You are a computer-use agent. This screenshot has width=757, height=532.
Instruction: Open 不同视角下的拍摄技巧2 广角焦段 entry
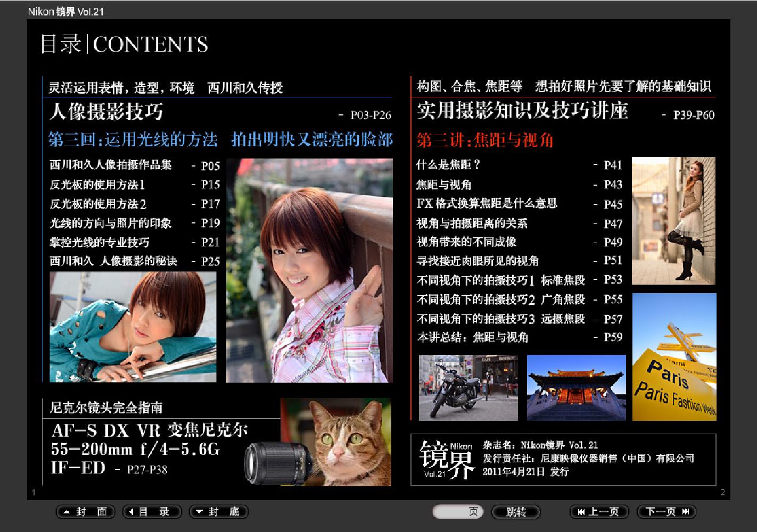click(519, 300)
